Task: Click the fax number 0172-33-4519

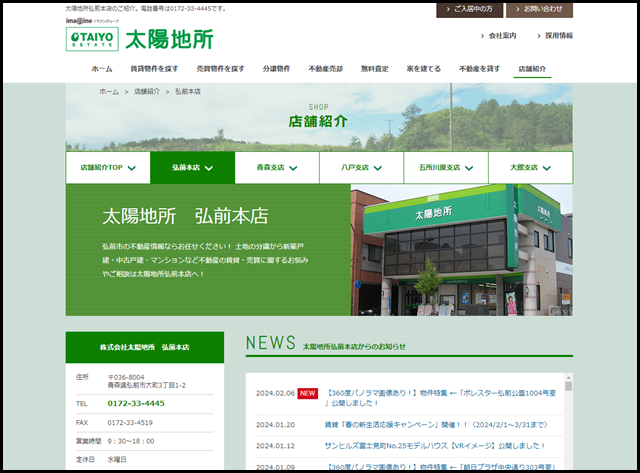Action: [x=130, y=423]
